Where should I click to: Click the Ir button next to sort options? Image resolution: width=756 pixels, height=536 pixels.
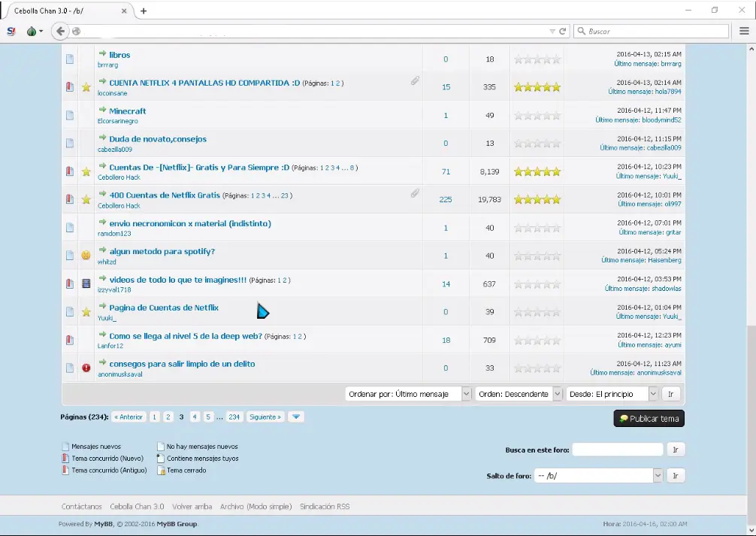click(670, 394)
